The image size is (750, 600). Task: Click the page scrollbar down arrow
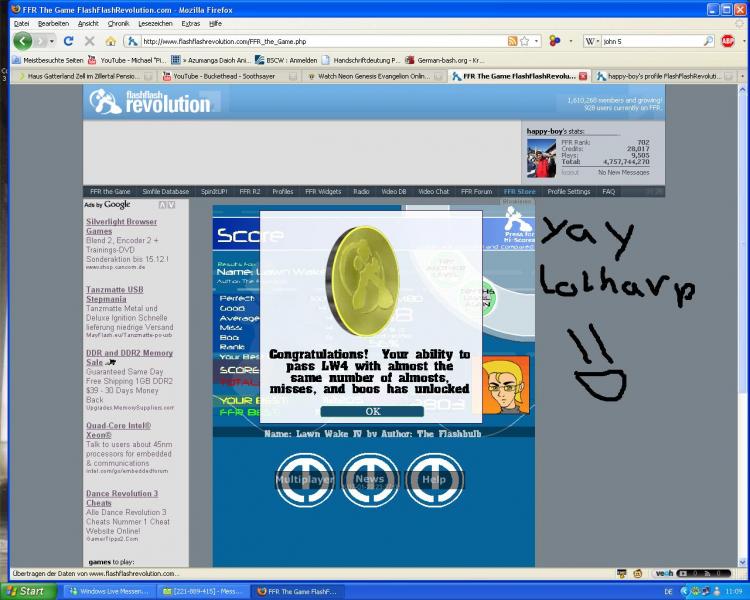tap(742, 562)
